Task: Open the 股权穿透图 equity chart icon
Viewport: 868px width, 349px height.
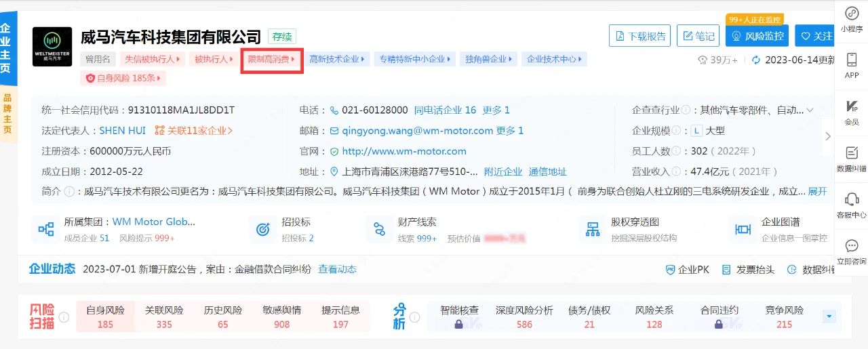Action: click(x=593, y=229)
